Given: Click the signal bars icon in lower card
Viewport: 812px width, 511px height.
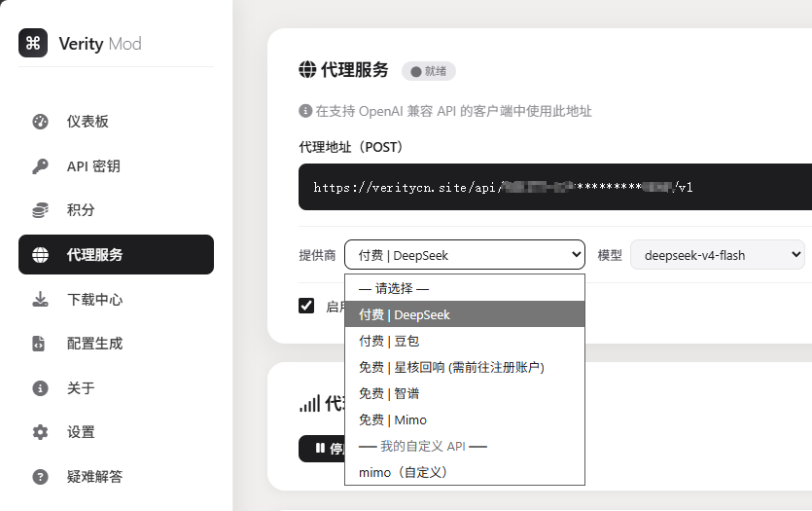Looking at the screenshot, I should [309, 403].
